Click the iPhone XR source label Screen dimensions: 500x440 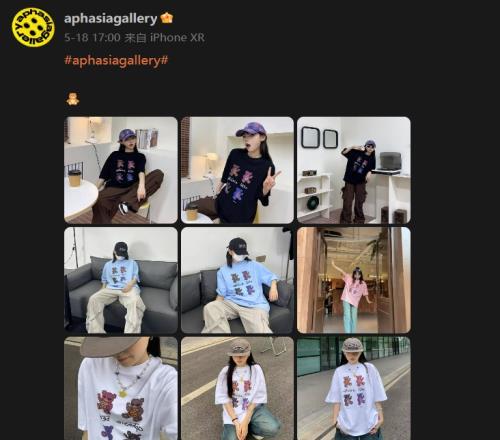pos(177,37)
